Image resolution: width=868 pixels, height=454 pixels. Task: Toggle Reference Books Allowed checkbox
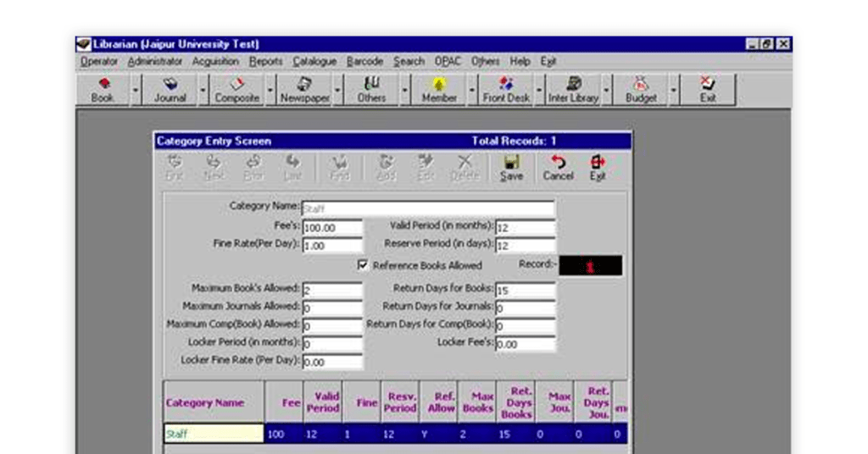click(x=363, y=265)
